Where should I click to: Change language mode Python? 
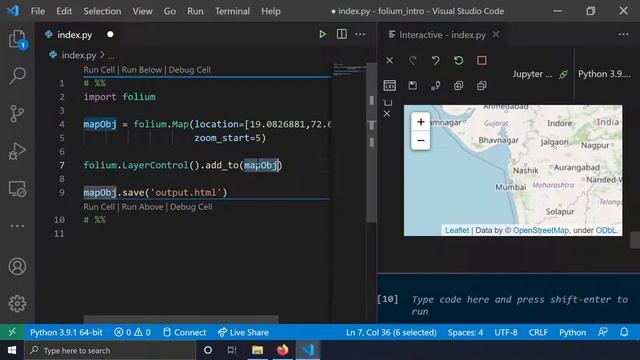click(x=572, y=332)
